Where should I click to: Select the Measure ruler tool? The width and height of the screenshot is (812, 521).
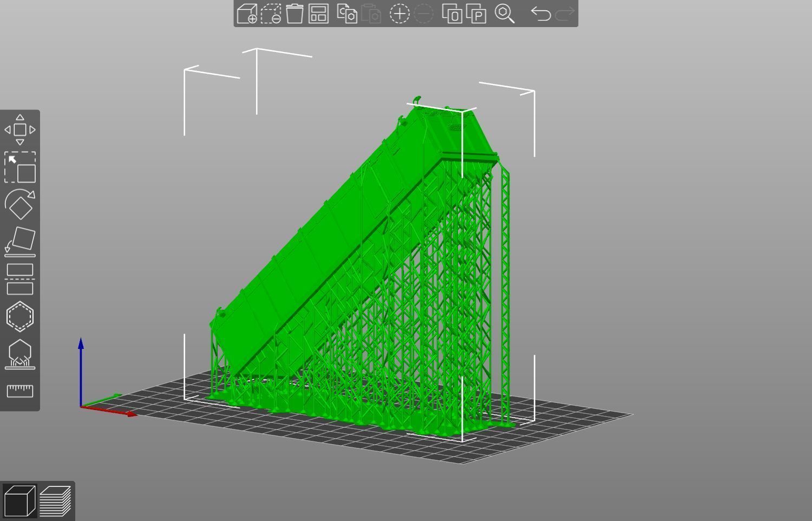[20, 391]
